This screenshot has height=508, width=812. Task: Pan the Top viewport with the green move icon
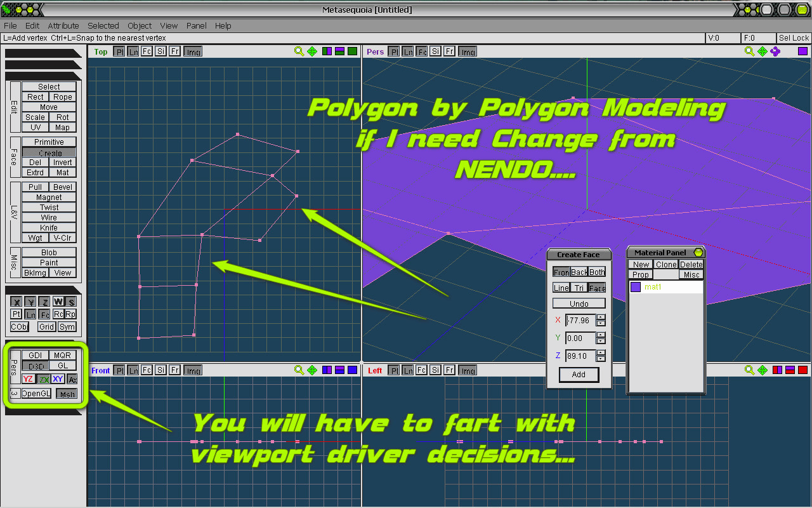[312, 51]
